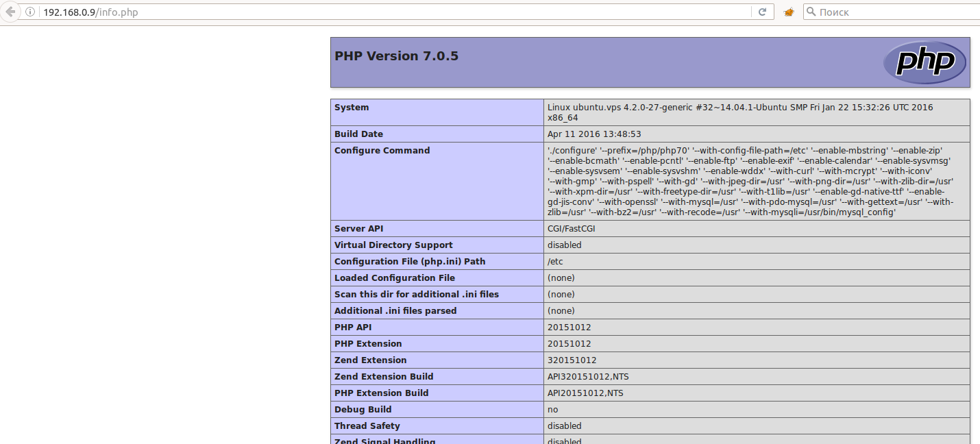Select the './configure' command text
The height and width of the screenshot is (444, 980).
pos(750,182)
